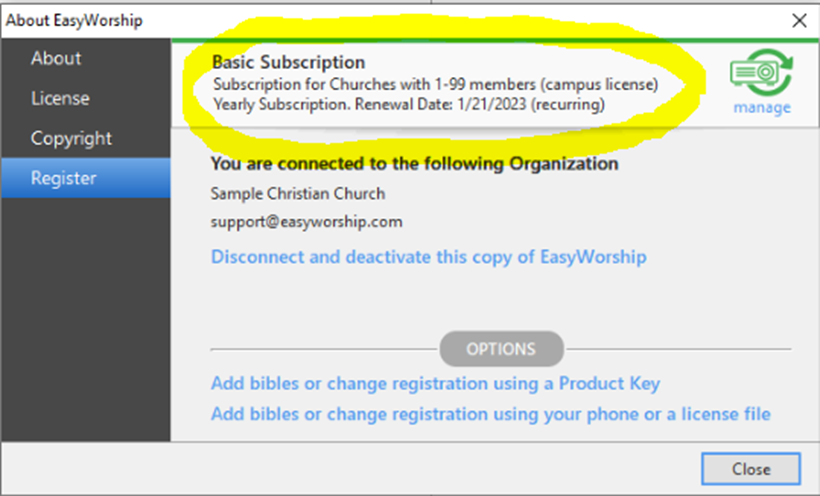Click the Renewal Date 1/21/2023 line
The width and height of the screenshot is (820, 496).
click(409, 104)
